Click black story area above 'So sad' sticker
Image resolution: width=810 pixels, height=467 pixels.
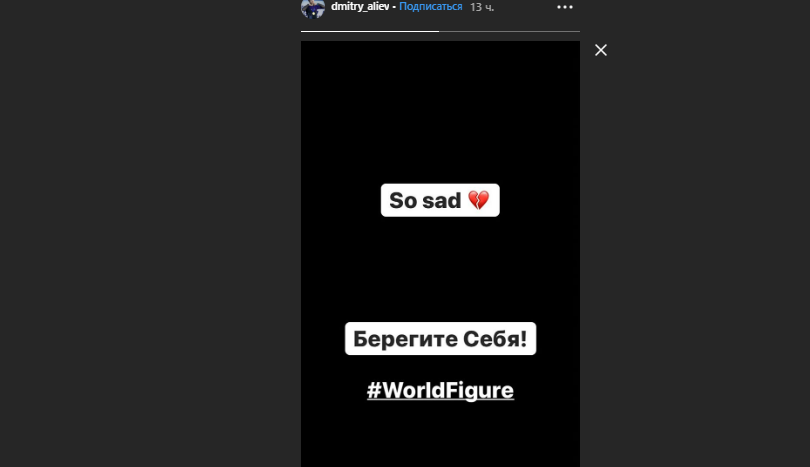[x=440, y=111]
